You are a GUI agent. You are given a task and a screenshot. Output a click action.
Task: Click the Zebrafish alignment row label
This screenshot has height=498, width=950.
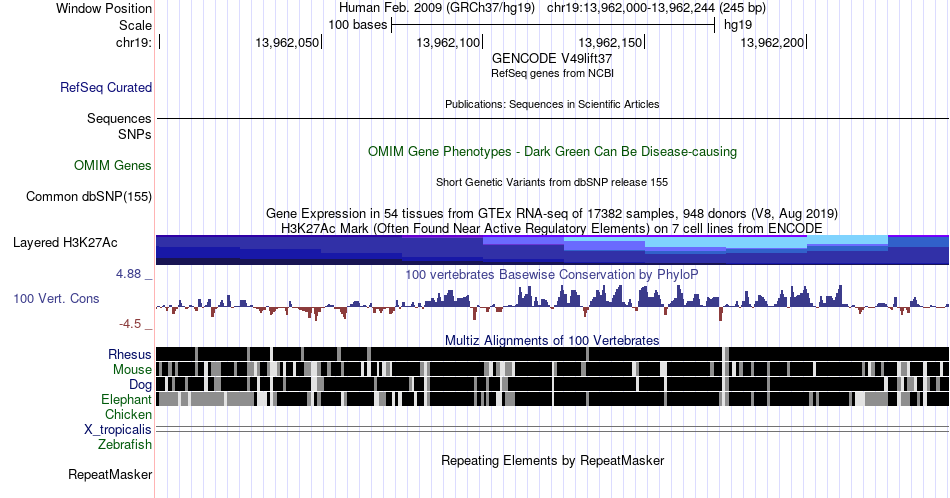125,444
